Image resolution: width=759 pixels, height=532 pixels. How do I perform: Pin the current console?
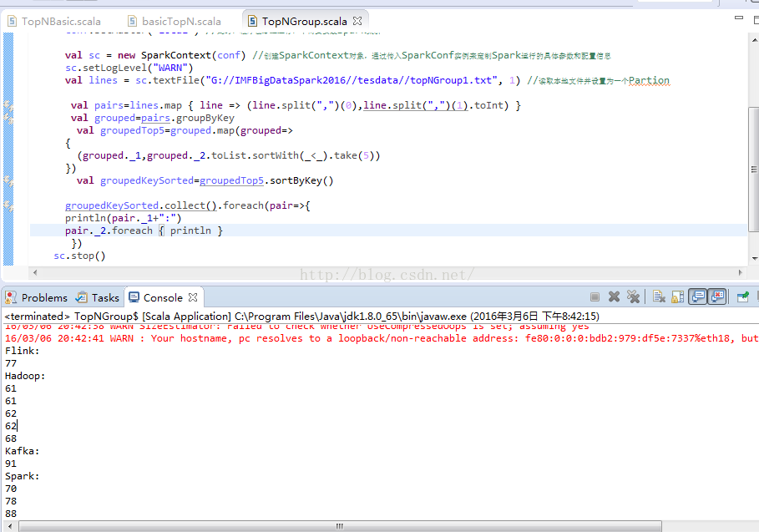743,296
